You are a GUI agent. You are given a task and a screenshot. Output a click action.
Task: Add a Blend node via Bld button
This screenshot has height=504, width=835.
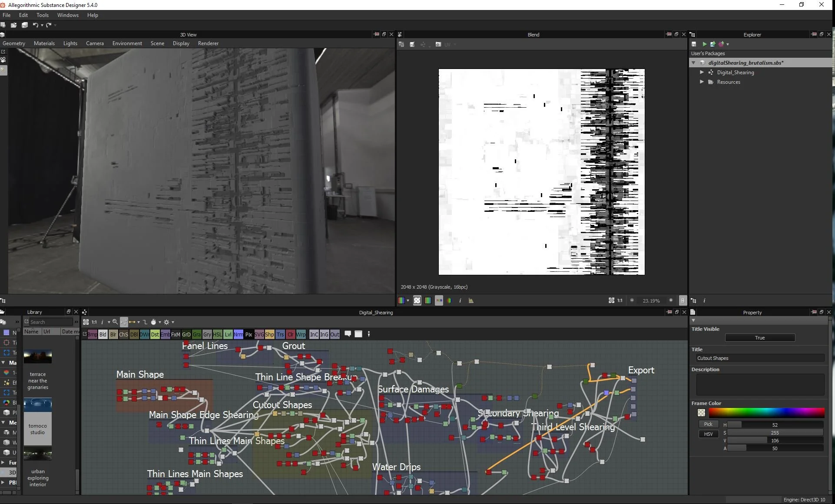(x=103, y=334)
